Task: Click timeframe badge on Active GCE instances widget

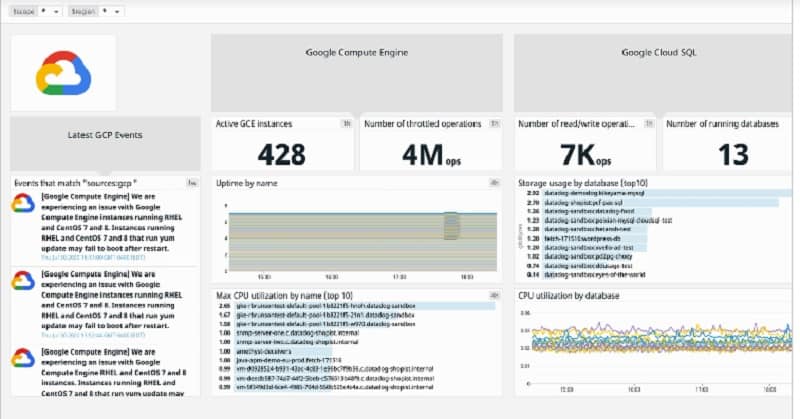Action: point(346,124)
